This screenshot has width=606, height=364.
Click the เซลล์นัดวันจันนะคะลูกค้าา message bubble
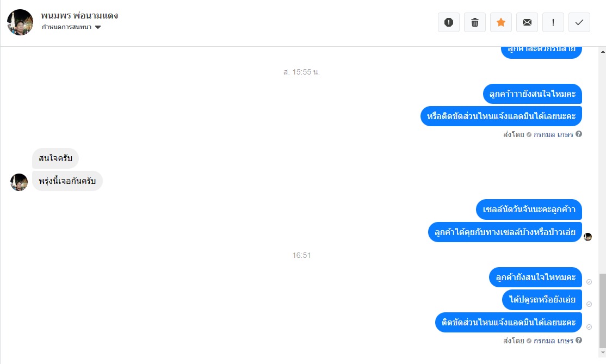point(529,209)
